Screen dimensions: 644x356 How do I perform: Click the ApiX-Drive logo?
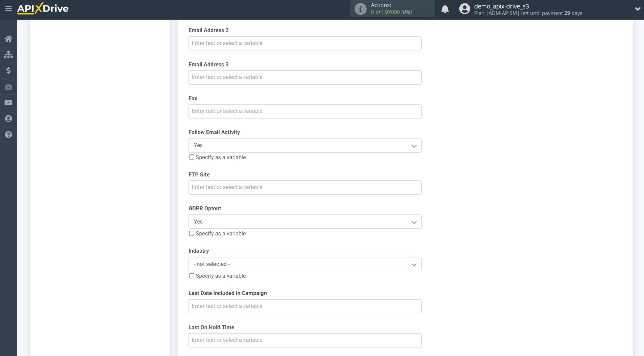tap(43, 8)
